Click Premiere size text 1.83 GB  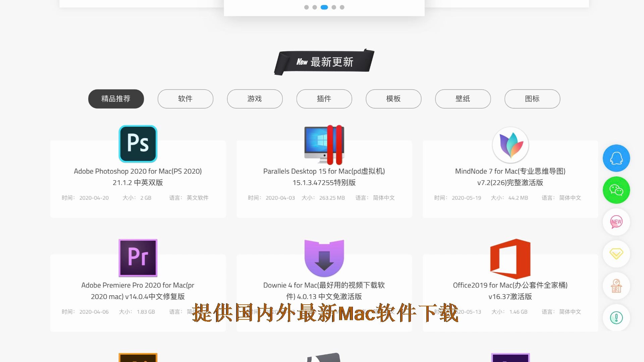pos(146,312)
